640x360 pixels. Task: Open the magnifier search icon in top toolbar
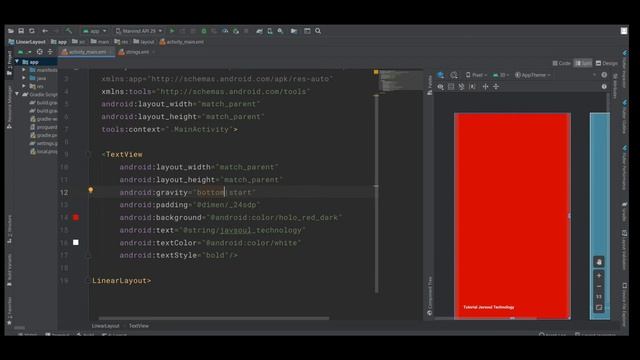318,31
